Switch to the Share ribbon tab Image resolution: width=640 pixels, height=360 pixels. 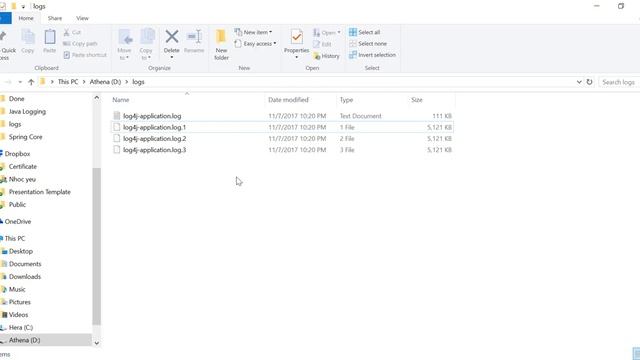[55, 18]
